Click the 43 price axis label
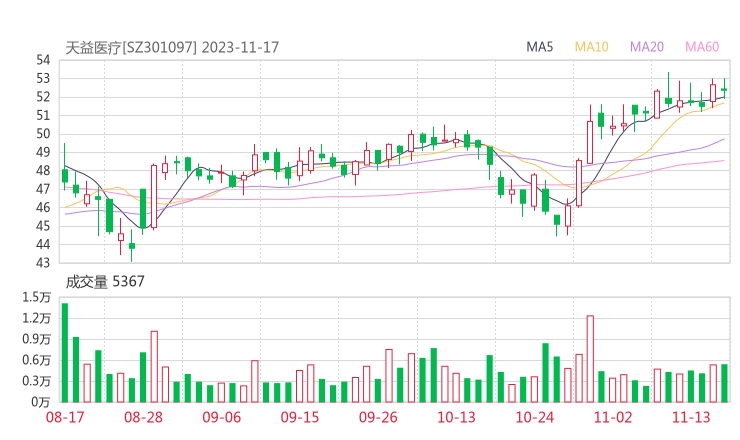The image size is (740, 440). pyautogui.click(x=43, y=262)
